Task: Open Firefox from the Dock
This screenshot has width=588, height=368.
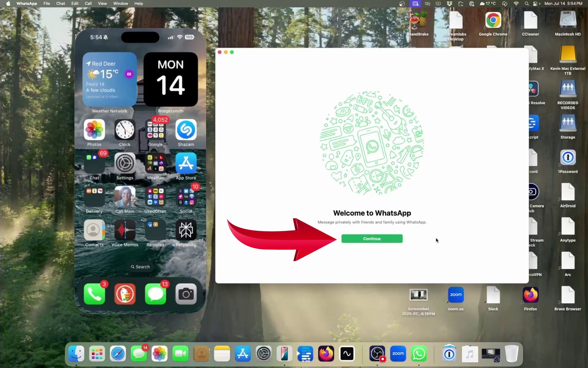Action: click(x=326, y=354)
